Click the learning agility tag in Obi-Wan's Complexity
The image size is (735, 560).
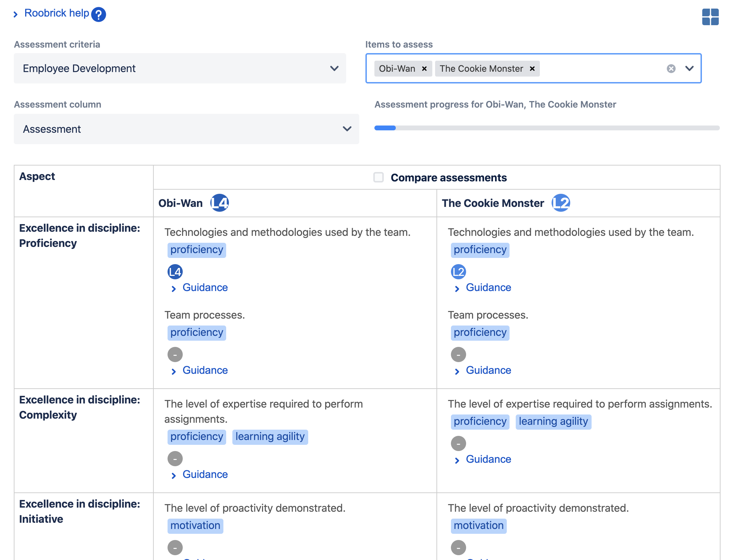(x=270, y=437)
